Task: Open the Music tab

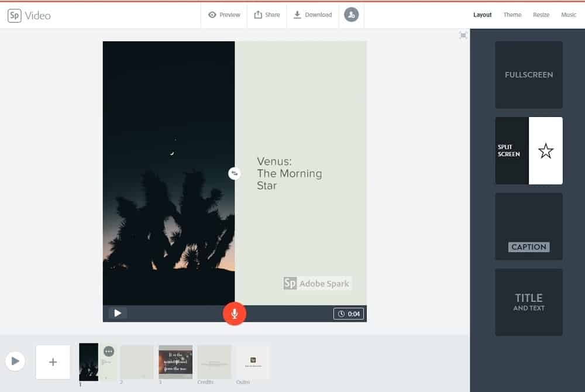Action: point(569,15)
